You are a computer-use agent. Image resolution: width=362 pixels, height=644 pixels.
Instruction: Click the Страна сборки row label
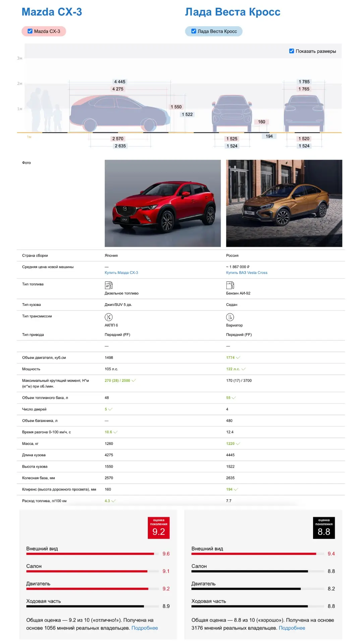pyautogui.click(x=35, y=256)
